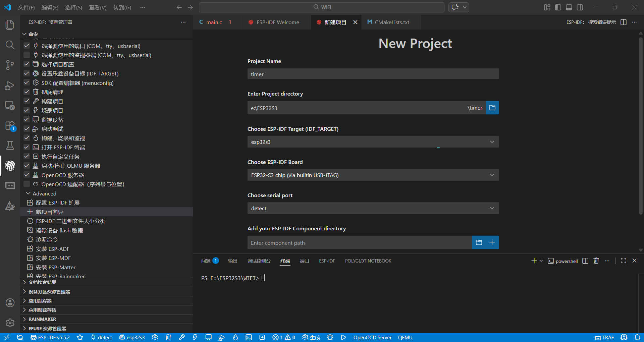Run the 诊断命令 command
The image size is (644, 342).
coord(106,239)
